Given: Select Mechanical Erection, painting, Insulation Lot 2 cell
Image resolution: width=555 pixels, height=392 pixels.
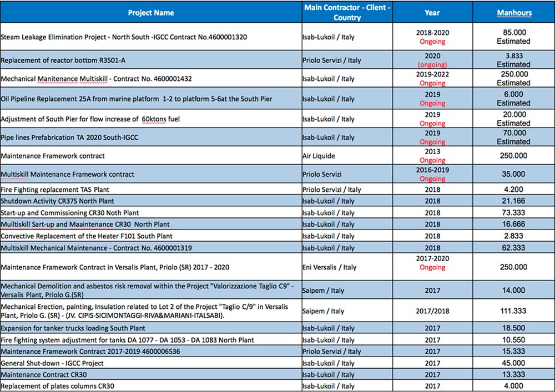Looking at the screenshot, I should pyautogui.click(x=151, y=310).
